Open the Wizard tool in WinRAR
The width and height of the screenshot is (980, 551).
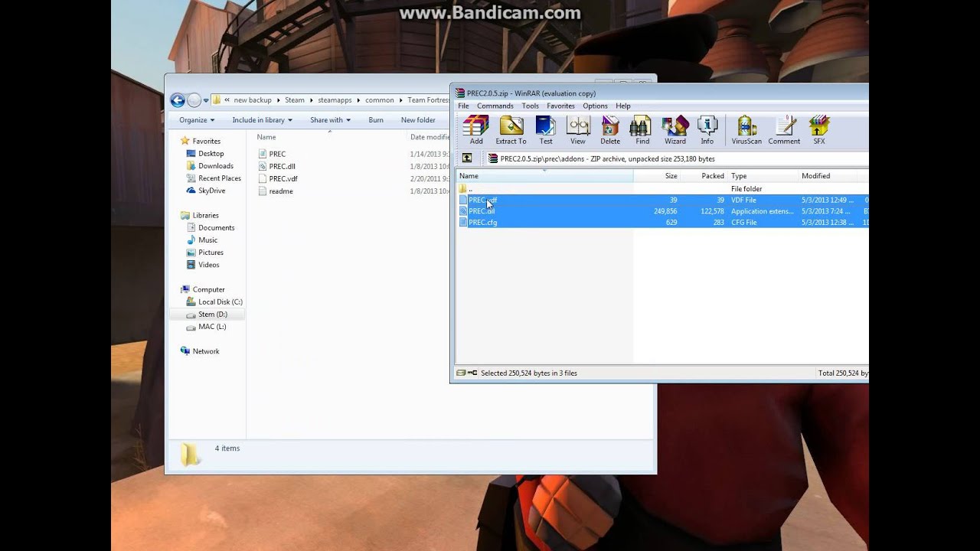675,129
